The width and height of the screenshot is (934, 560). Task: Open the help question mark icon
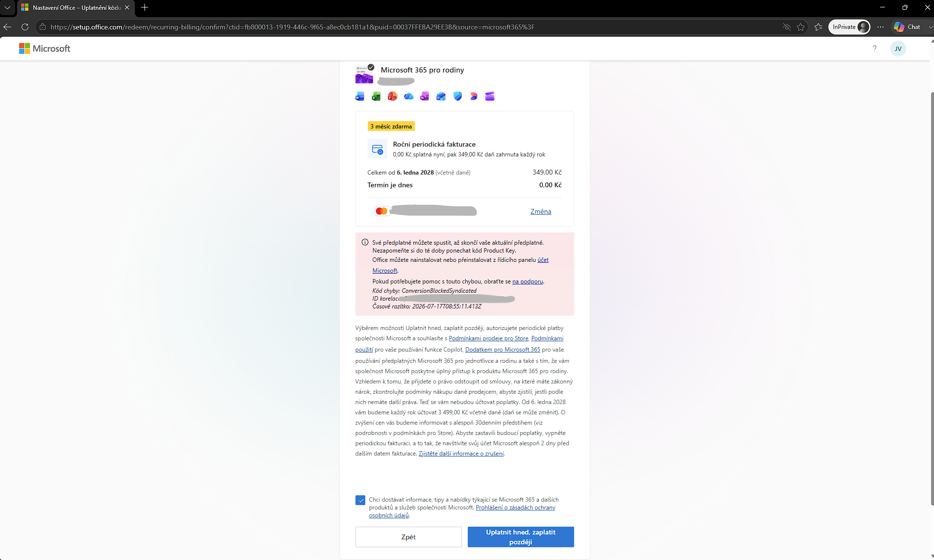click(874, 49)
